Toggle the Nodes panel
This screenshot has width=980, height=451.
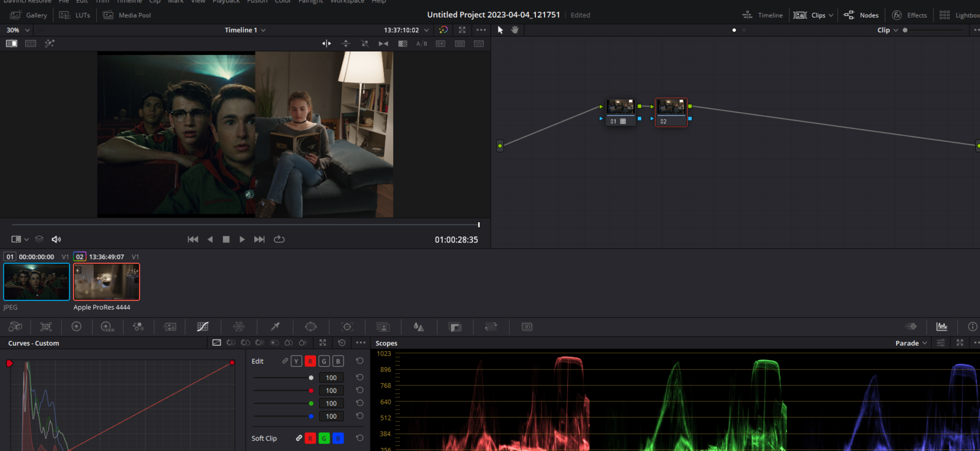pos(861,15)
